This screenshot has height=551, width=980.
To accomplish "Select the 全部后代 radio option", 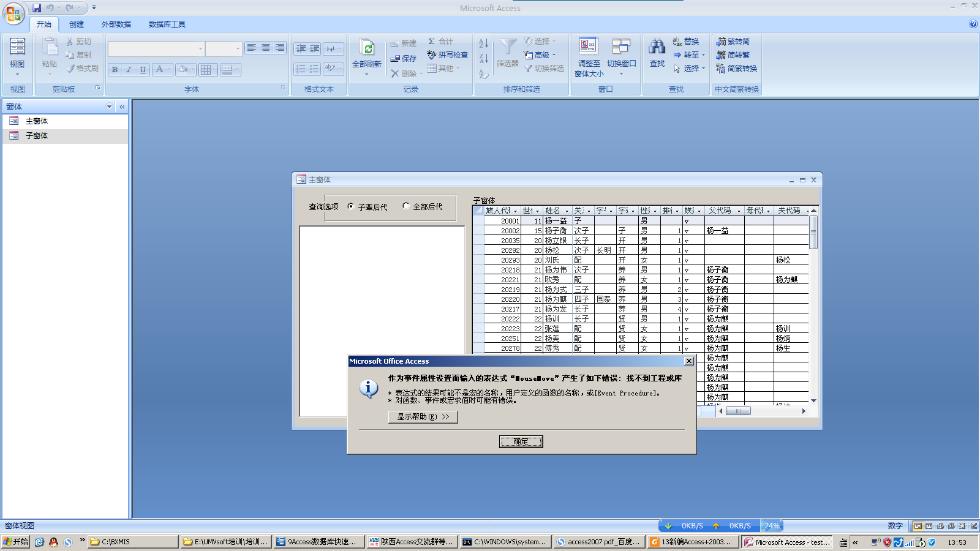I will 405,206.
